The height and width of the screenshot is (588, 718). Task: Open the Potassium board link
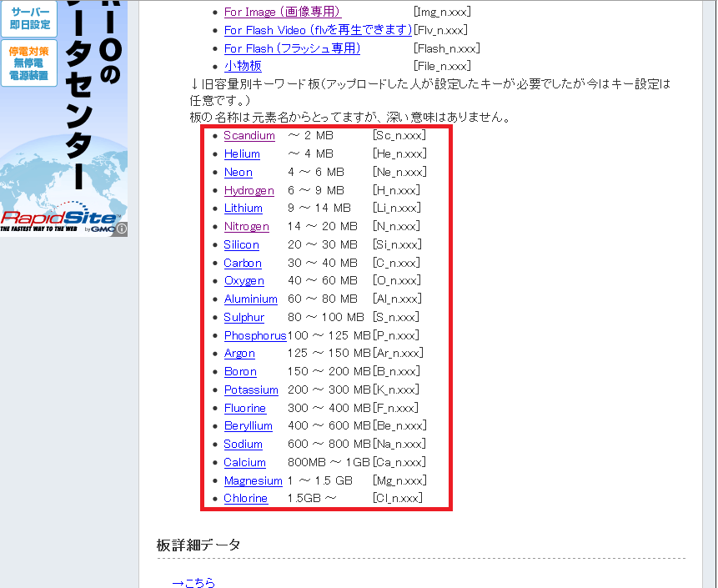[x=251, y=389]
